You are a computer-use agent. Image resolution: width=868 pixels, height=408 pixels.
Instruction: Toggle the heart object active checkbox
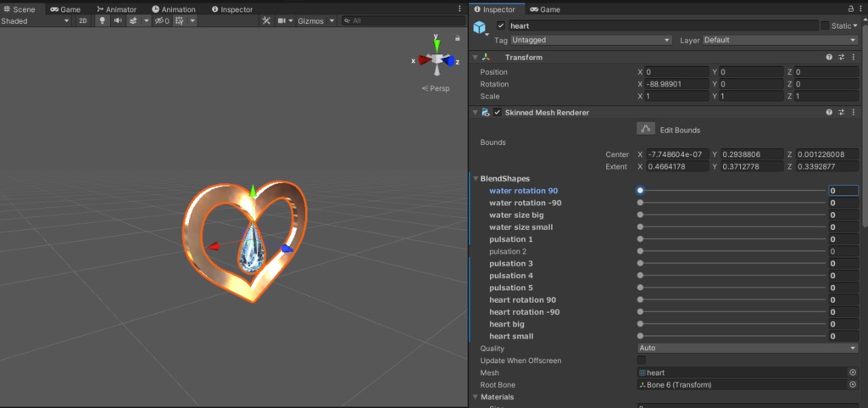tap(501, 25)
